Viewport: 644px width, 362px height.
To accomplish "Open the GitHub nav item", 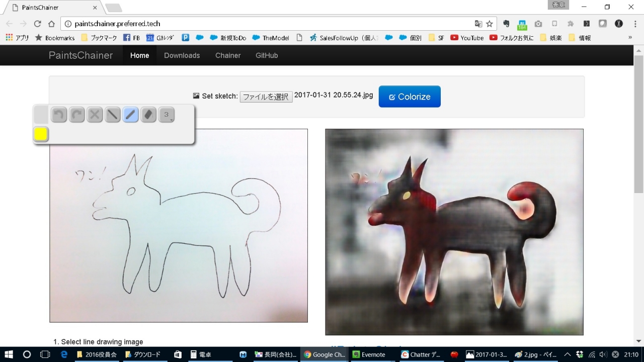I will pyautogui.click(x=267, y=55).
